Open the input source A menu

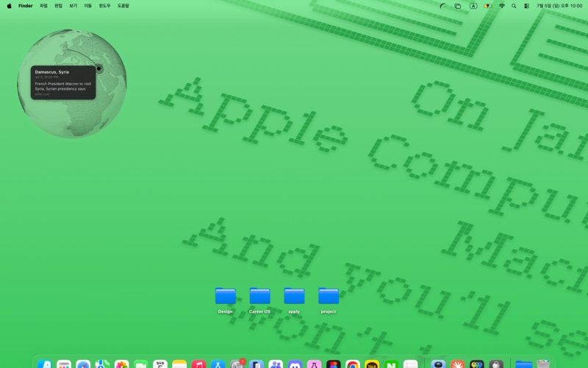(473, 6)
